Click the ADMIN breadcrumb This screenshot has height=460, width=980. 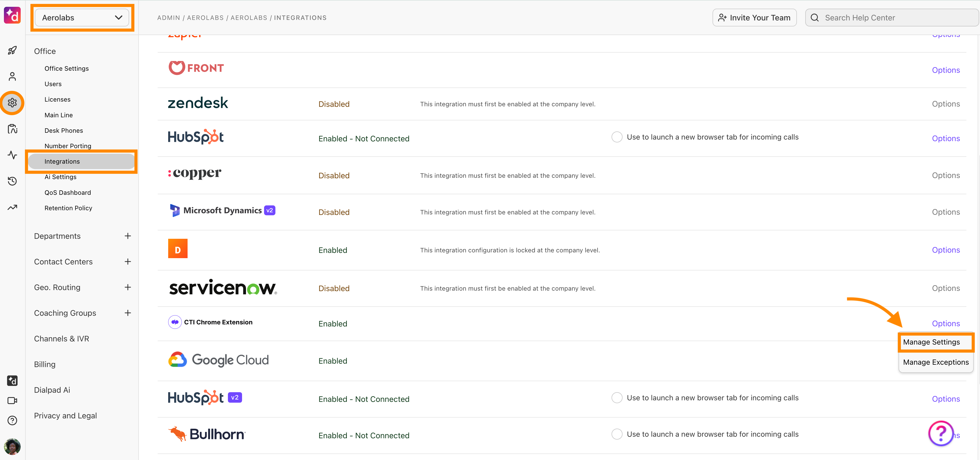168,18
